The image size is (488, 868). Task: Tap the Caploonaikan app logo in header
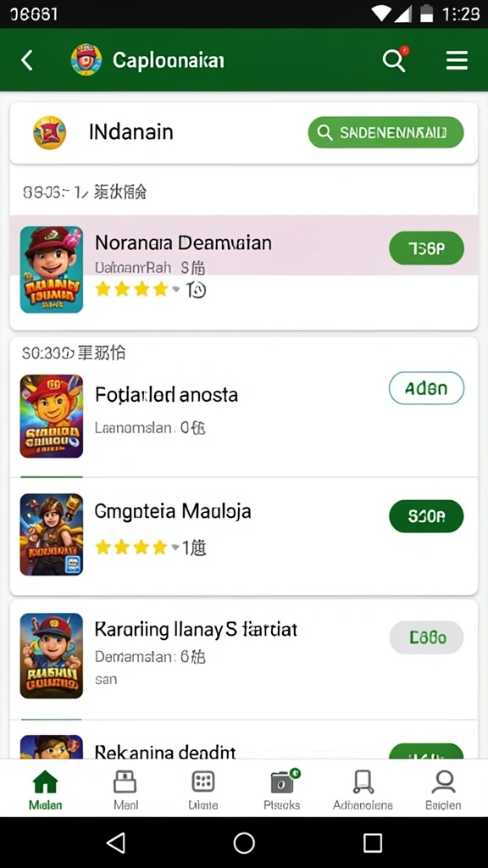[x=86, y=60]
